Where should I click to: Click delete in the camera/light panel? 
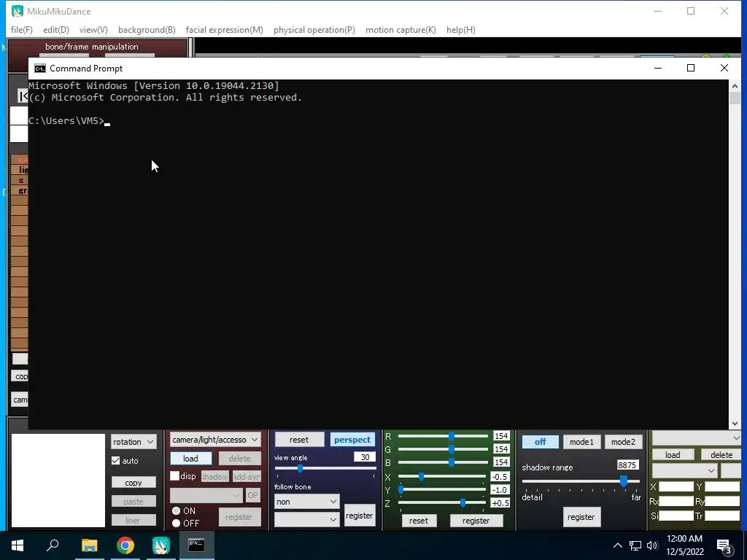239,458
